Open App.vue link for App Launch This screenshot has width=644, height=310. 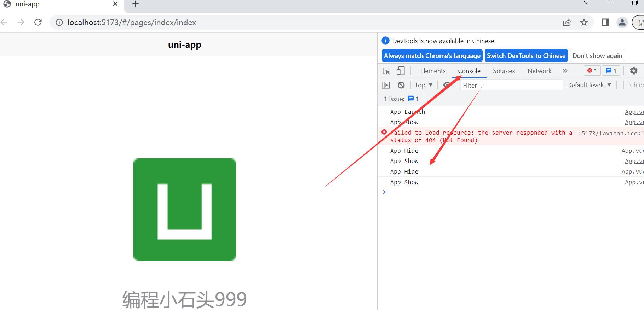634,112
